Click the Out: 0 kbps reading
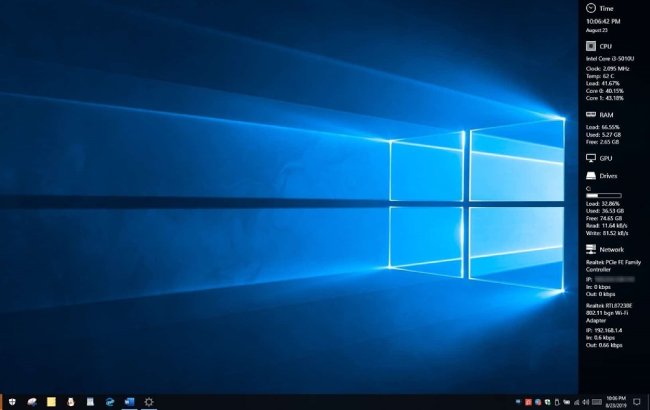Image resolution: width=650 pixels, height=410 pixels. [600, 294]
